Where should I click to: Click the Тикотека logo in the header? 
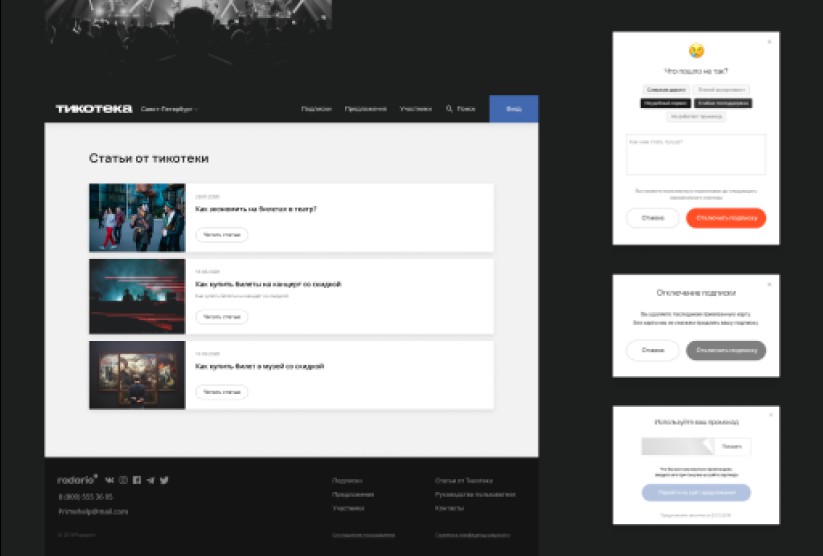tap(94, 109)
